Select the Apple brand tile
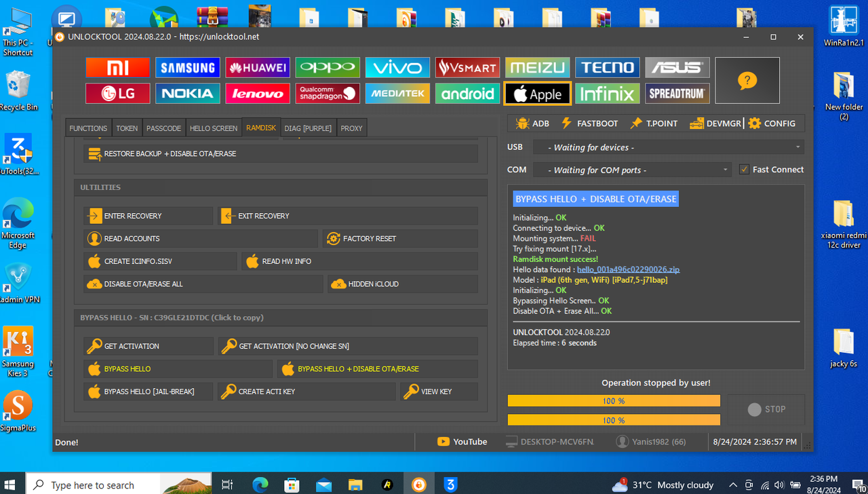The image size is (868, 494). pyautogui.click(x=538, y=94)
